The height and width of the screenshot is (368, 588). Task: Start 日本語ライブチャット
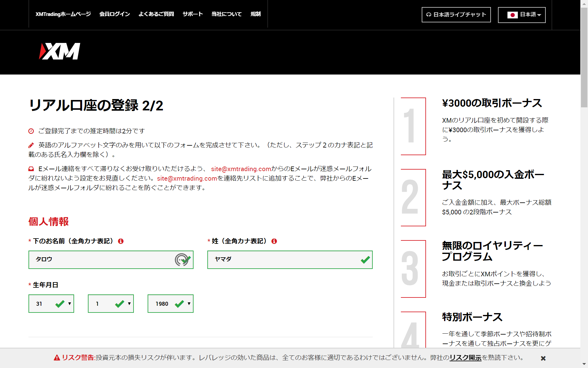coord(456,15)
